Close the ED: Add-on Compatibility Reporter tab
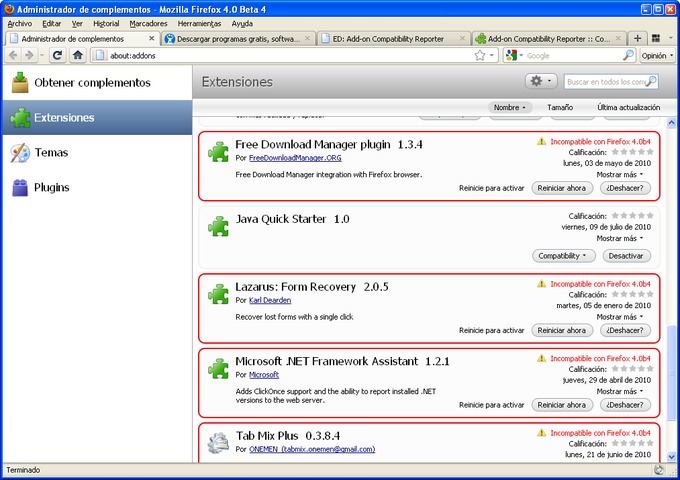The height and width of the screenshot is (480, 680). coord(462,38)
